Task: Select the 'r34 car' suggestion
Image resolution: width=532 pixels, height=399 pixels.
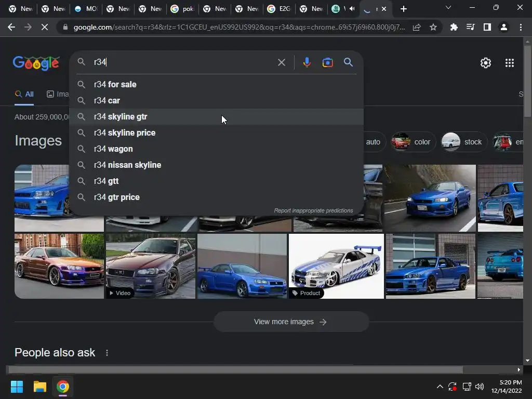Action: point(217,100)
